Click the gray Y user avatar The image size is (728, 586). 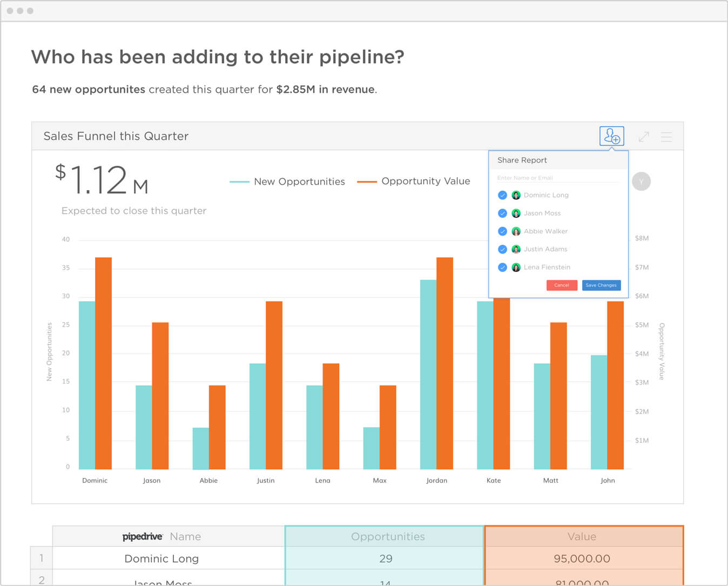(642, 181)
